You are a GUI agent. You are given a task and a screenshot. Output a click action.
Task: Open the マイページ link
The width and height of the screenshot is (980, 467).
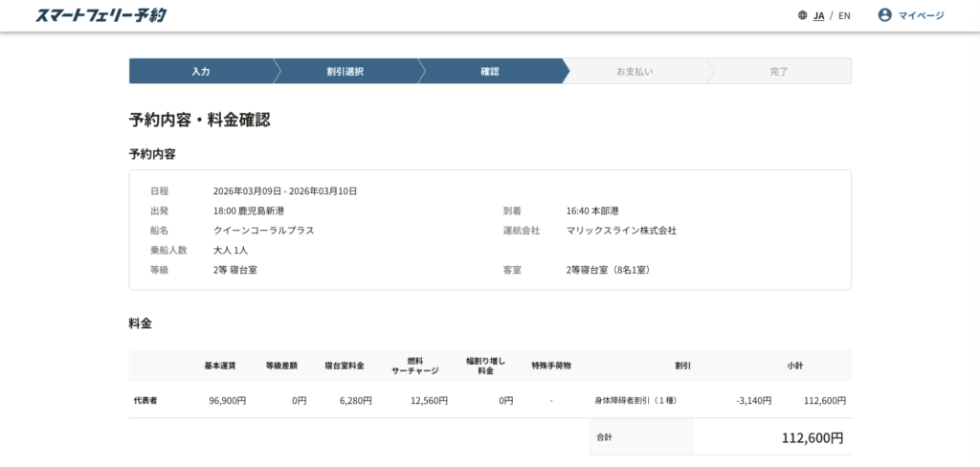point(921,15)
